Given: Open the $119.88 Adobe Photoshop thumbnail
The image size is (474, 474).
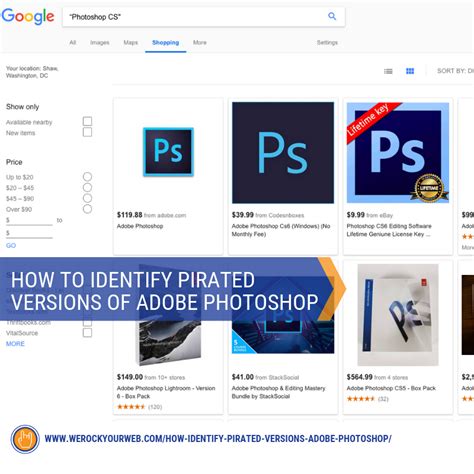Looking at the screenshot, I should click(168, 152).
